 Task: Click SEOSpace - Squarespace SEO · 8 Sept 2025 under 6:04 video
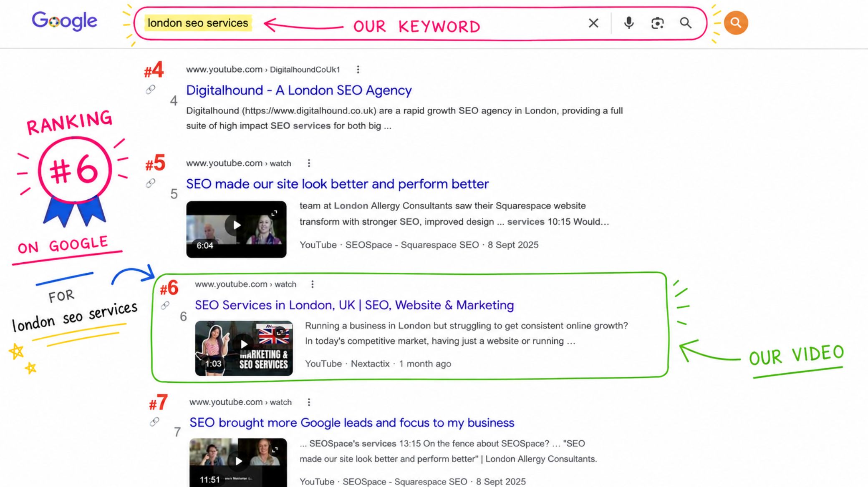(442, 245)
